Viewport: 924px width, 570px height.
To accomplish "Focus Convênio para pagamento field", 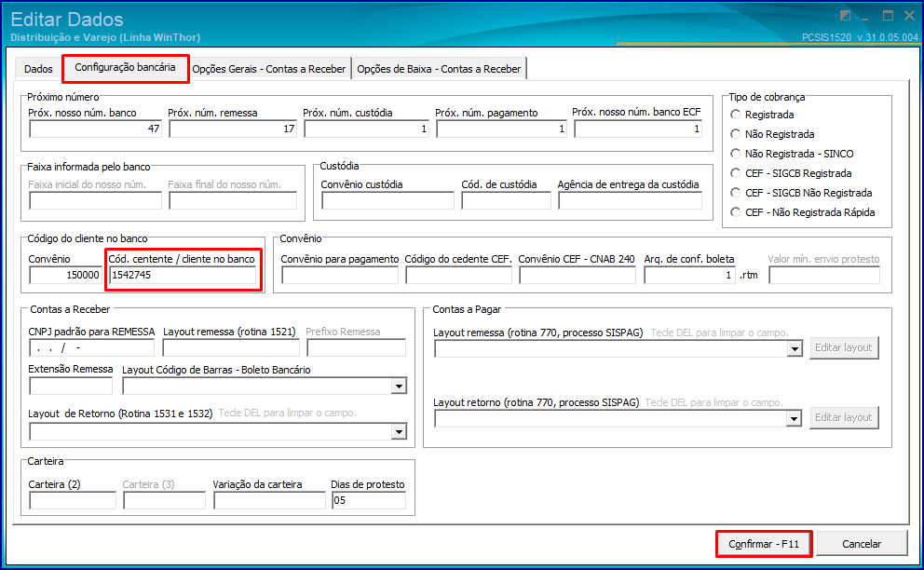I will point(340,275).
